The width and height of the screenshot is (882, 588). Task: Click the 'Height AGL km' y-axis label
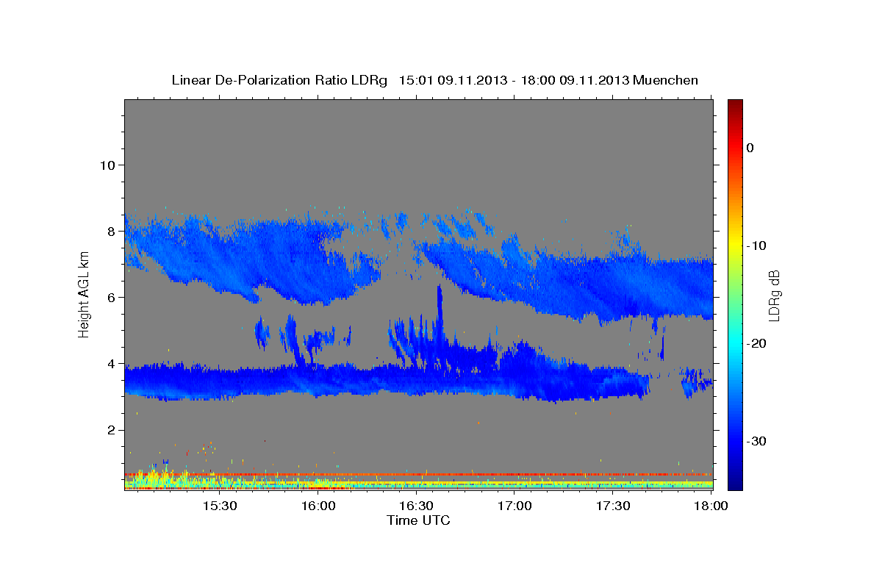coord(85,294)
